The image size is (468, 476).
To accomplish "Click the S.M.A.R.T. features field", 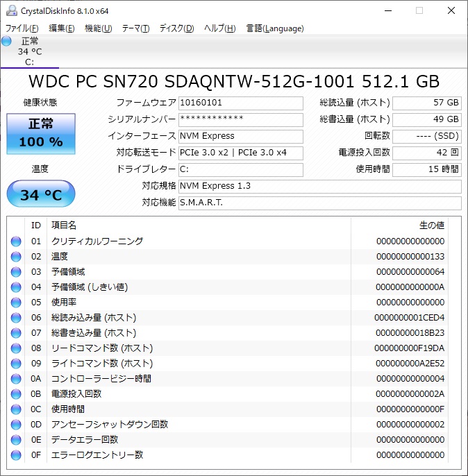I will point(320,203).
